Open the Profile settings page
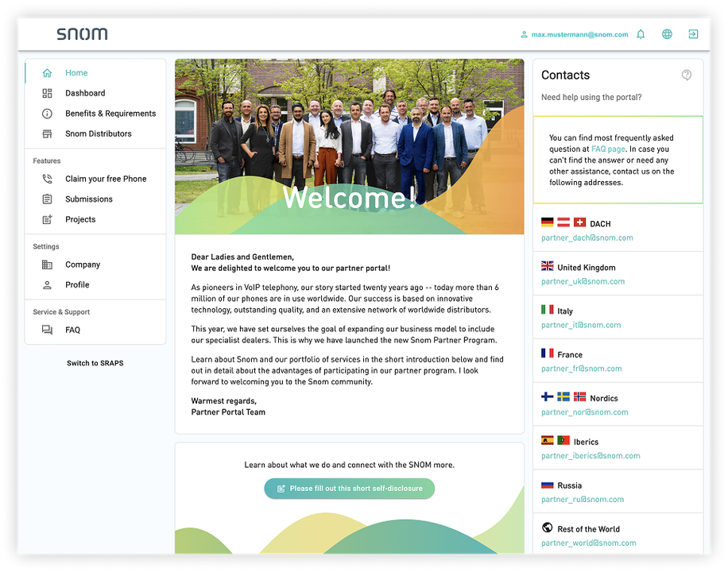Image resolution: width=728 pixels, height=572 pixels. pyautogui.click(x=77, y=285)
